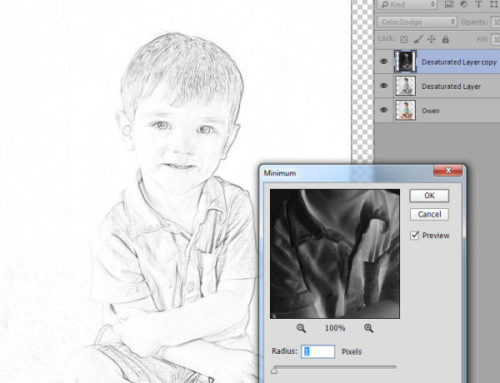Toggle lock image pixels brush icon
The height and width of the screenshot is (383, 500).
[x=418, y=40]
